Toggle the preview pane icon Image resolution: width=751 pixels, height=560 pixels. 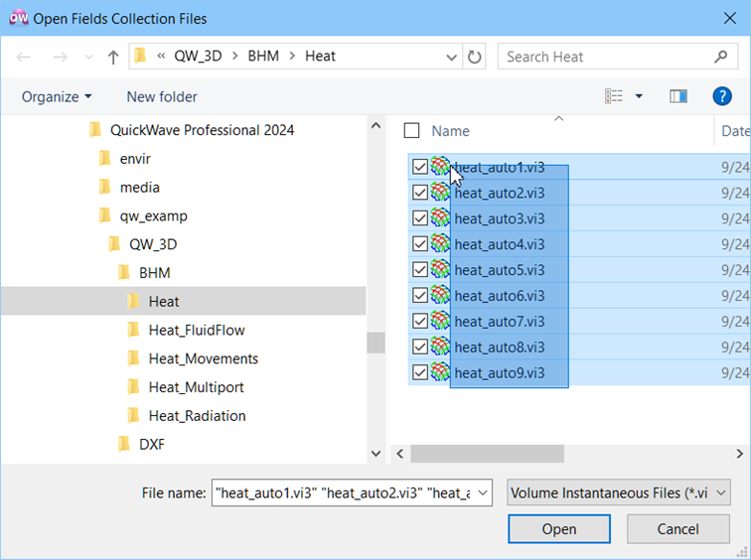click(x=678, y=96)
